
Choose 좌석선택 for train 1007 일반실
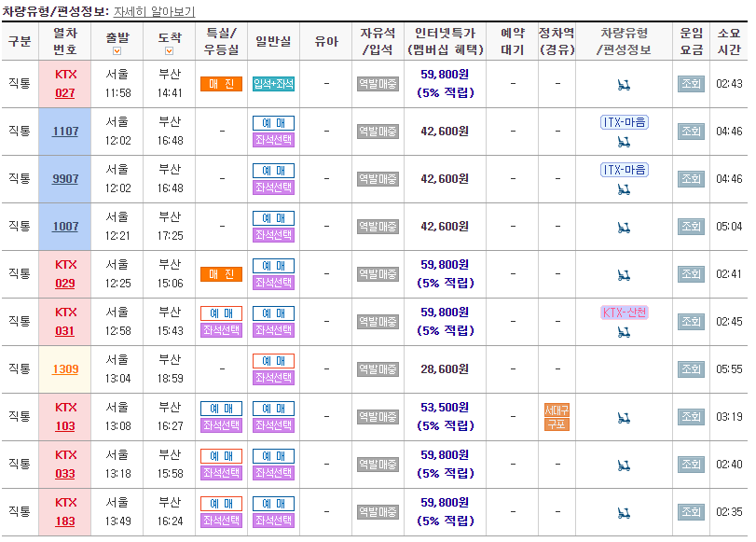tap(273, 235)
